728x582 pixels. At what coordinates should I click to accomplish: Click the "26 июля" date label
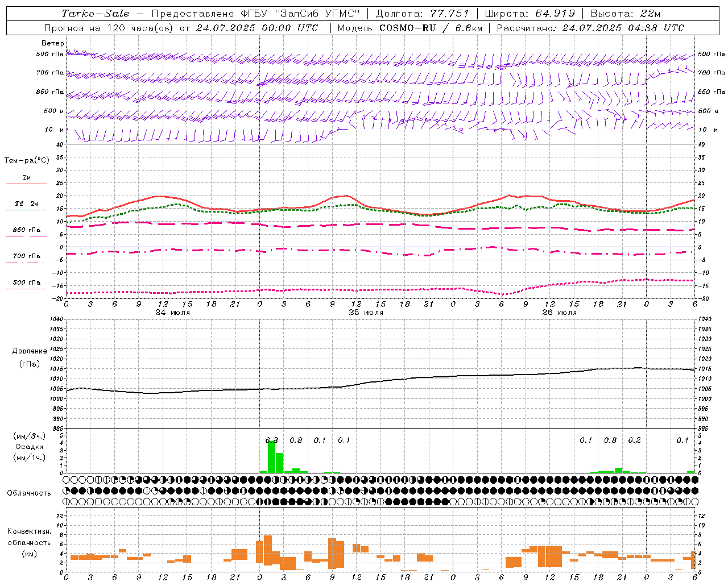click(559, 312)
